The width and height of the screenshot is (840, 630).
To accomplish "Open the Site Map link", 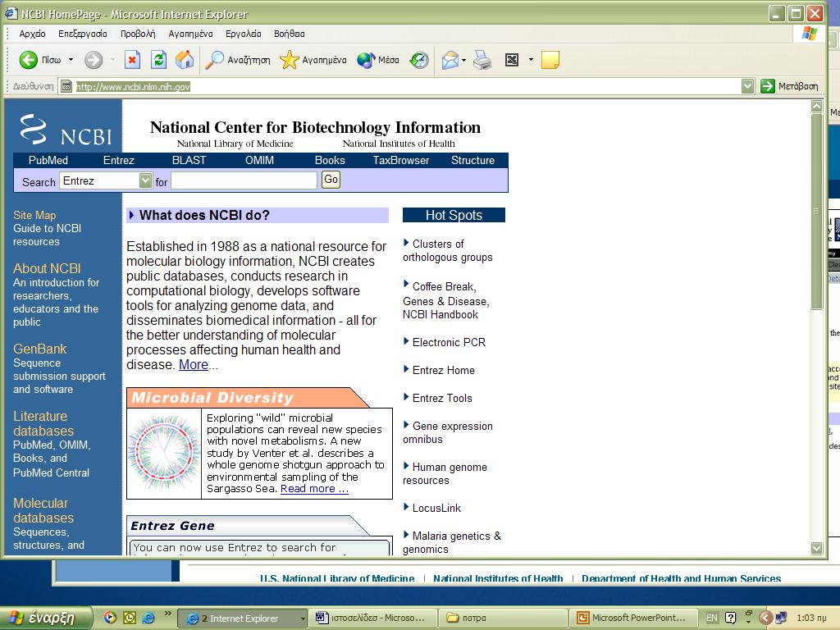I will click(34, 216).
